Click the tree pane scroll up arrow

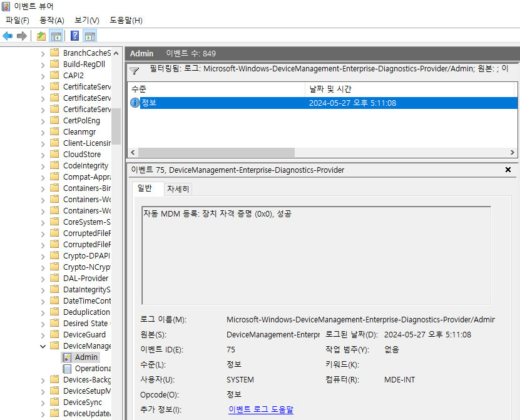click(x=116, y=53)
